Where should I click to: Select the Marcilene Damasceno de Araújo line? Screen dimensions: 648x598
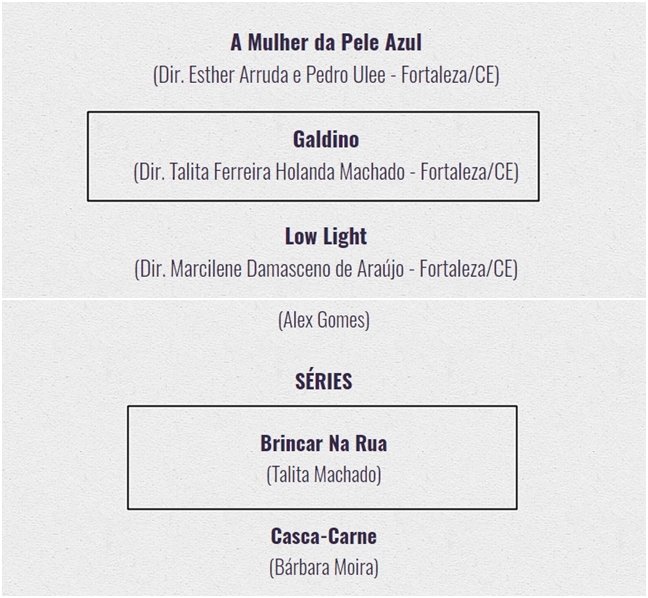[x=326, y=269]
